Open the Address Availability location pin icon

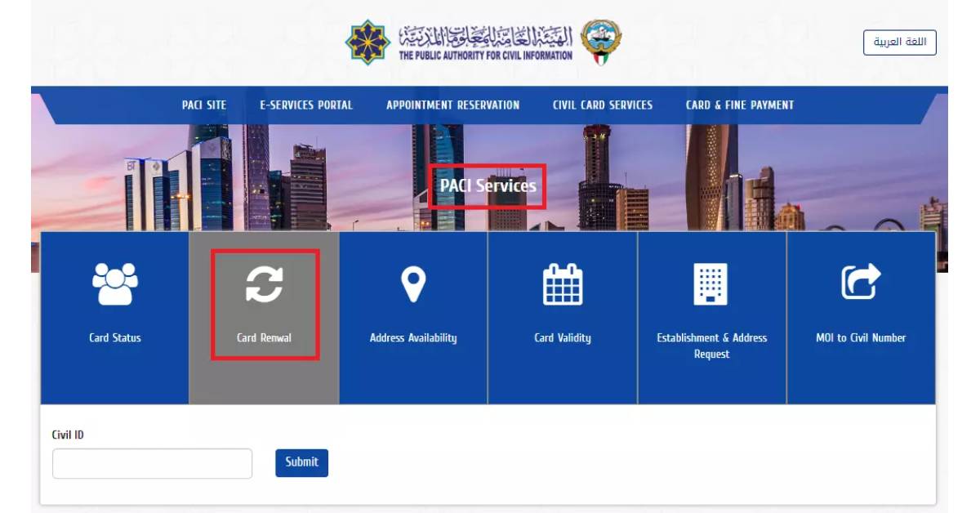[413, 284]
